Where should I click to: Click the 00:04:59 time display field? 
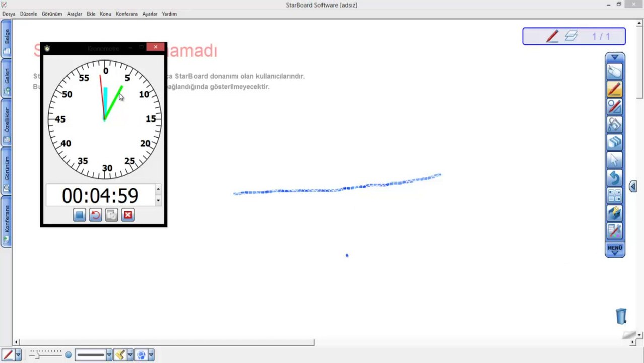point(100,195)
